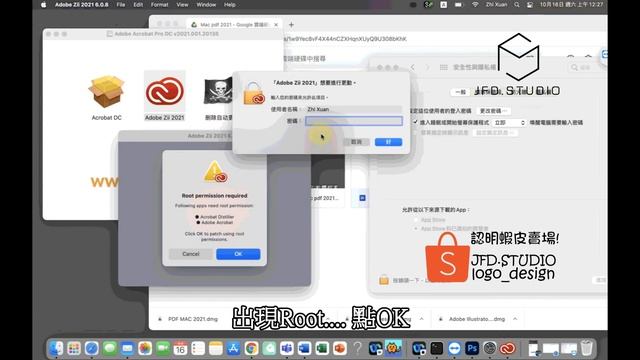
Task: Open Spotlight search in the menu bar
Action: point(517,5)
